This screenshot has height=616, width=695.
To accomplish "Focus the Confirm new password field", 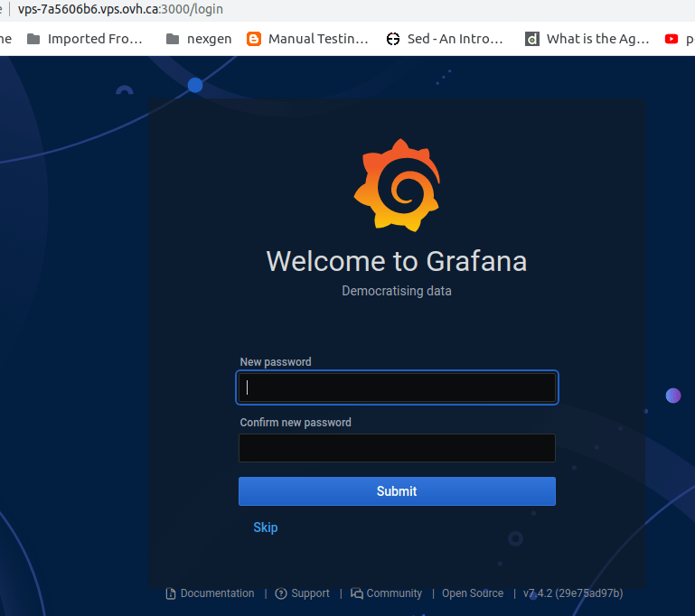I will (x=397, y=448).
